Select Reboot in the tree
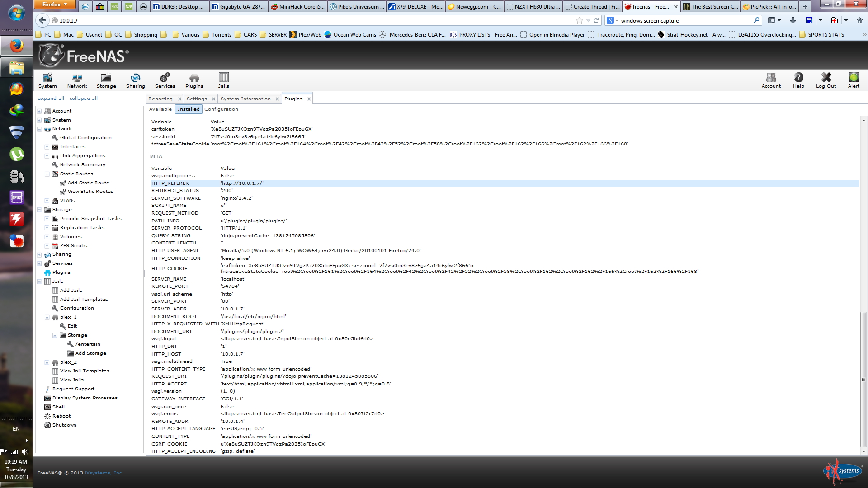 click(x=61, y=416)
